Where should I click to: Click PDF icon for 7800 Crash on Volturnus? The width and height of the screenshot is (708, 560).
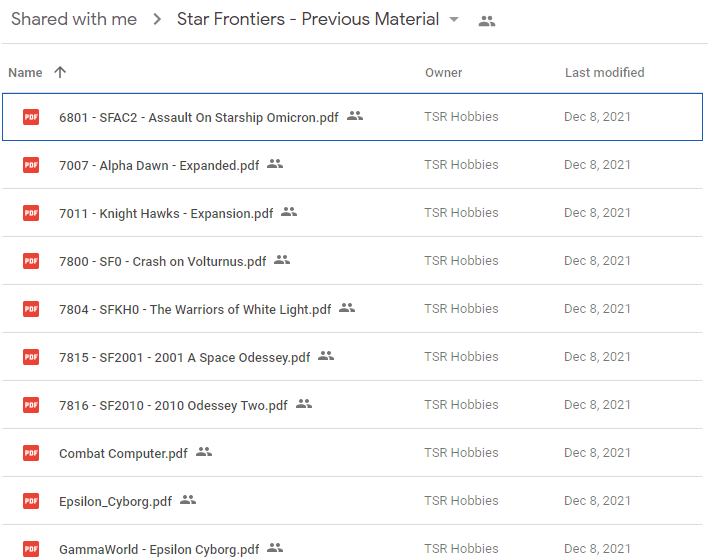click(31, 261)
